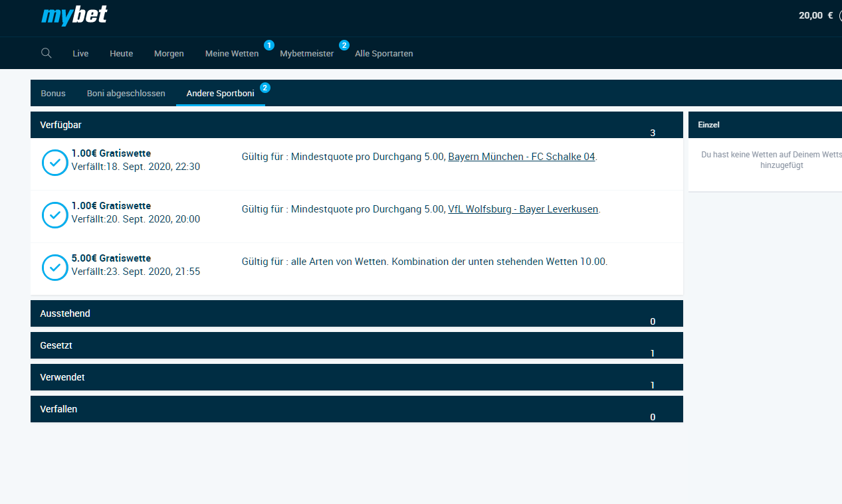Click count 0 in Ausstehend header
The width and height of the screenshot is (842, 504).
(x=653, y=321)
